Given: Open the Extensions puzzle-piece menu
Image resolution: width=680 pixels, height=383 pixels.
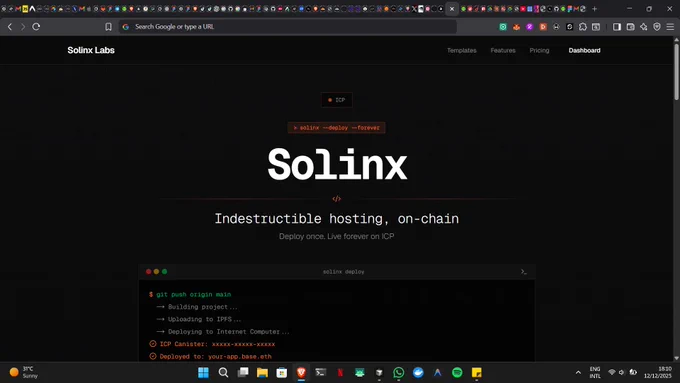Looking at the screenshot, I should click(x=583, y=27).
